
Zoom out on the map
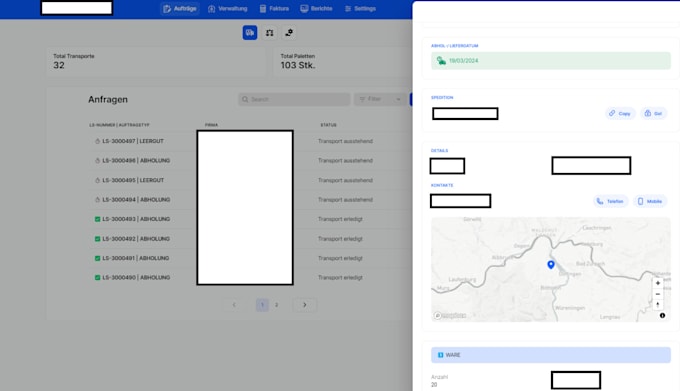pyautogui.click(x=657, y=294)
